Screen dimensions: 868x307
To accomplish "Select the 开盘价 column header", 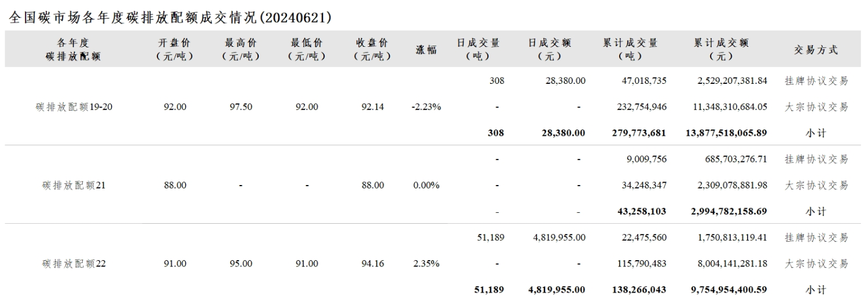I will 174,50.
